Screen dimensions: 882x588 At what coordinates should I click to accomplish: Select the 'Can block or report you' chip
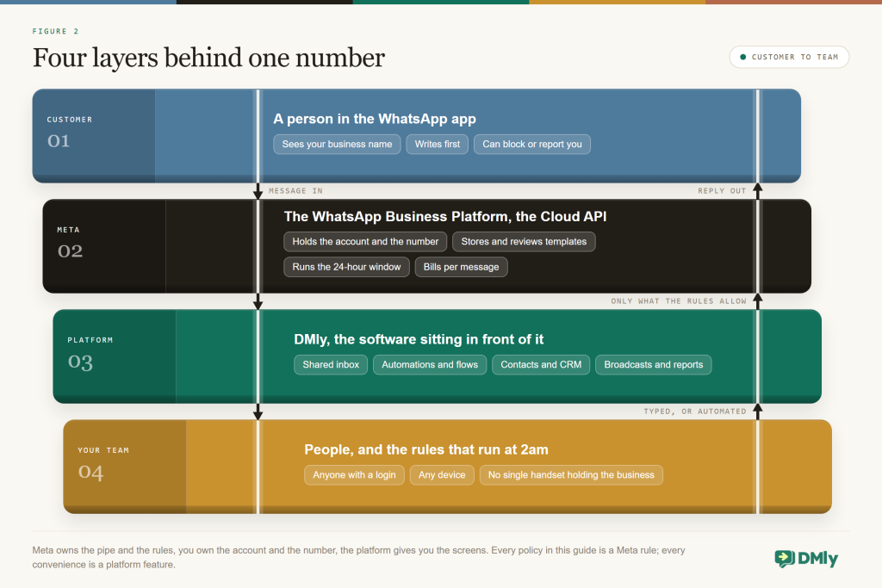[532, 144]
